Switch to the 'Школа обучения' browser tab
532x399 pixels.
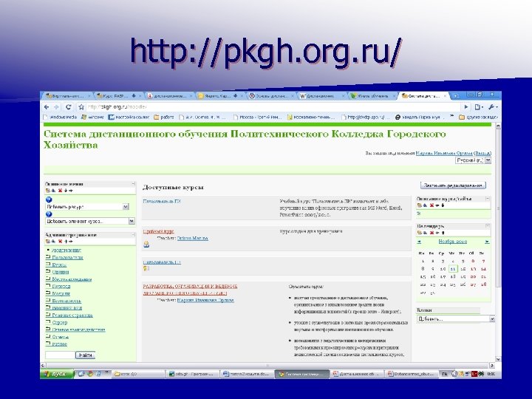point(372,96)
